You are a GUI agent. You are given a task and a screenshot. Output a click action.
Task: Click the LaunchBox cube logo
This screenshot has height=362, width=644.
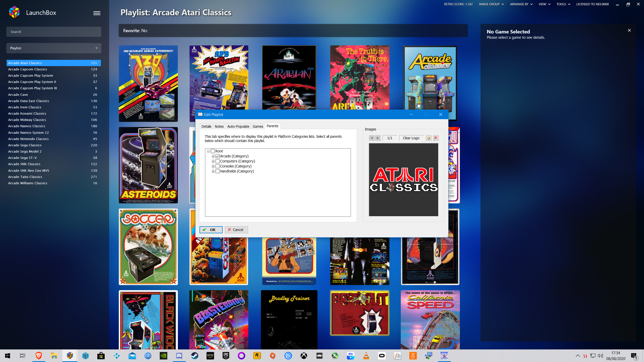pos(14,12)
